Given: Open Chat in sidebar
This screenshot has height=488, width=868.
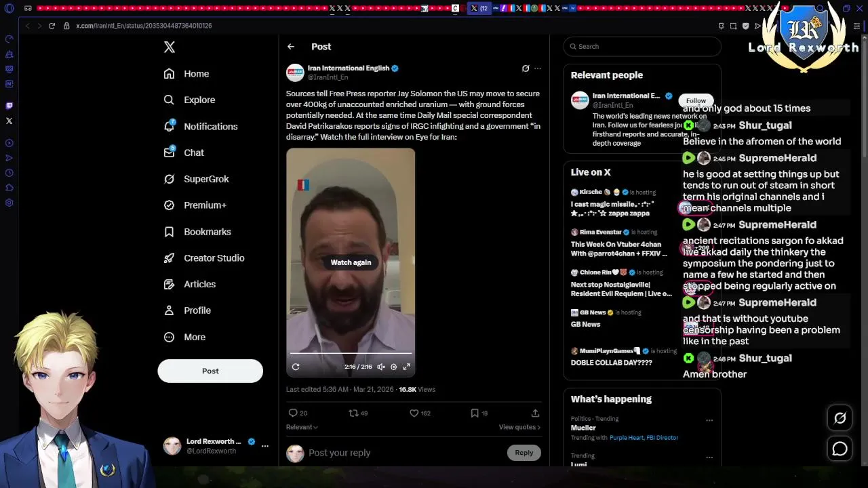Looking at the screenshot, I should 184,152.
